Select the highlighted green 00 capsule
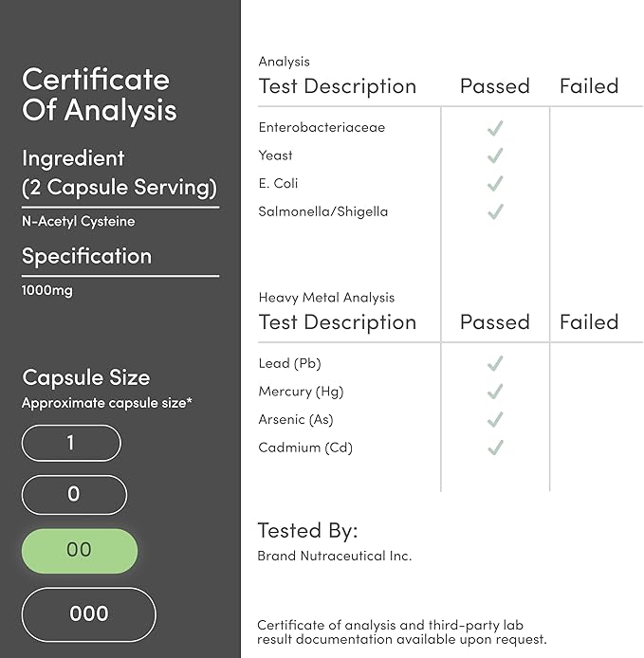 point(80,551)
